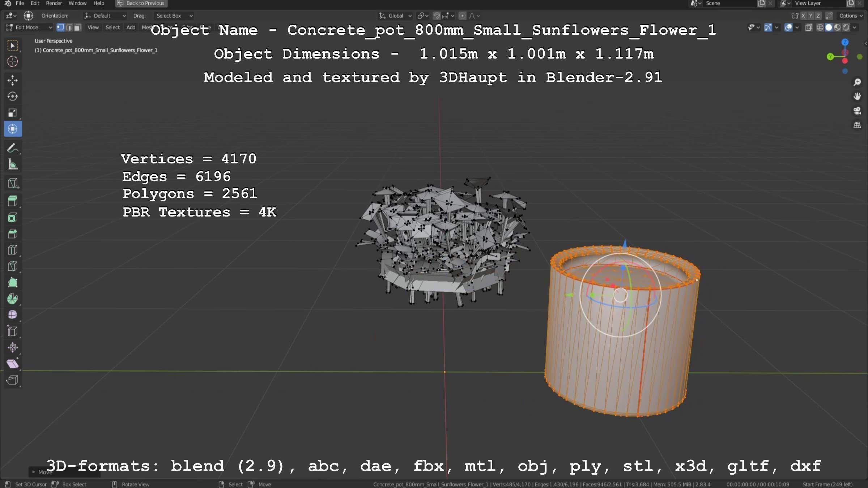Open the Drag Select Box dropdown
The height and width of the screenshot is (488, 868).
pos(174,16)
